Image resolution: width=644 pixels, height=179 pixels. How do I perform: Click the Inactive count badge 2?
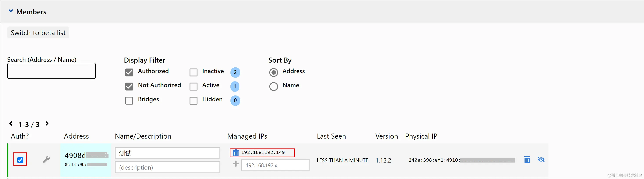pyautogui.click(x=235, y=72)
